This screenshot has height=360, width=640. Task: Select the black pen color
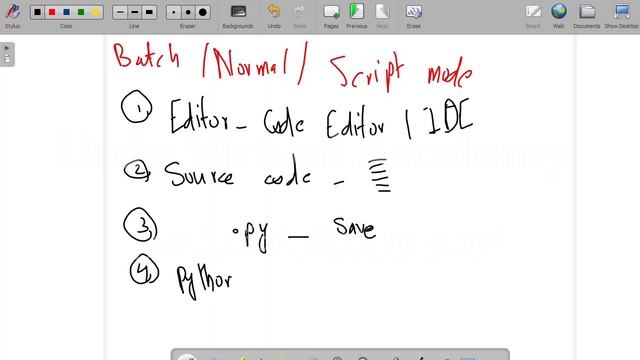[x=37, y=12]
